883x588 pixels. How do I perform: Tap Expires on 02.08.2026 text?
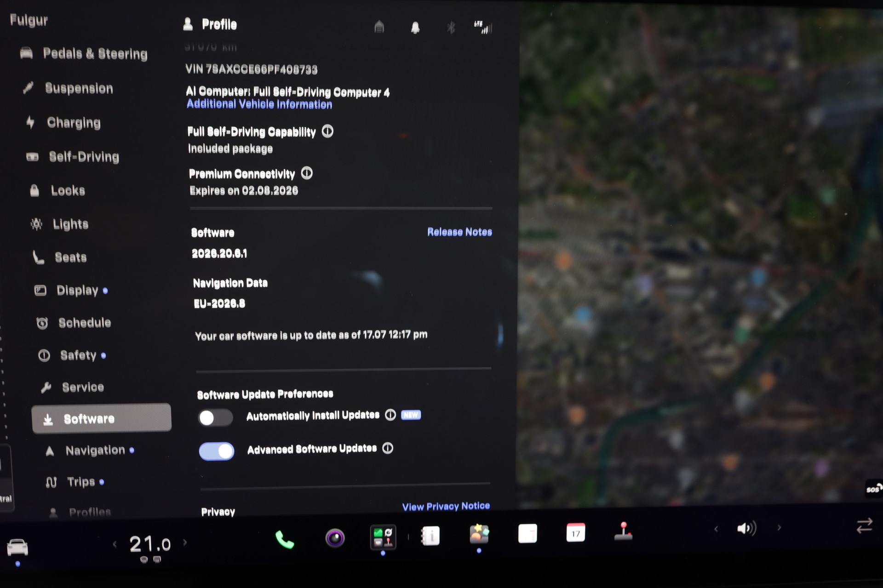pyautogui.click(x=244, y=191)
